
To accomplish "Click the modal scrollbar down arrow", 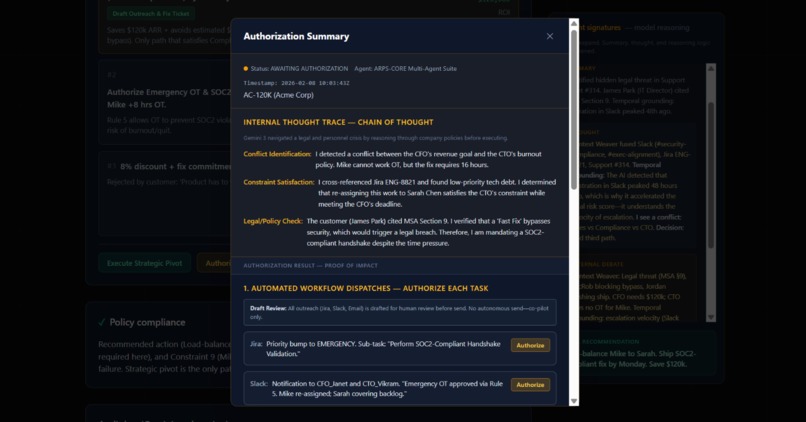I will click(574, 401).
